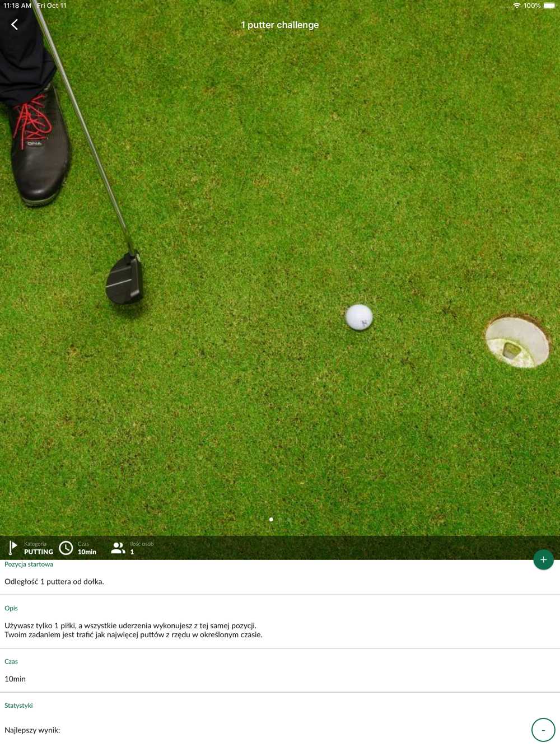Viewport: 560px width, 747px height.
Task: Go back using the top-left arrow
Action: point(15,25)
